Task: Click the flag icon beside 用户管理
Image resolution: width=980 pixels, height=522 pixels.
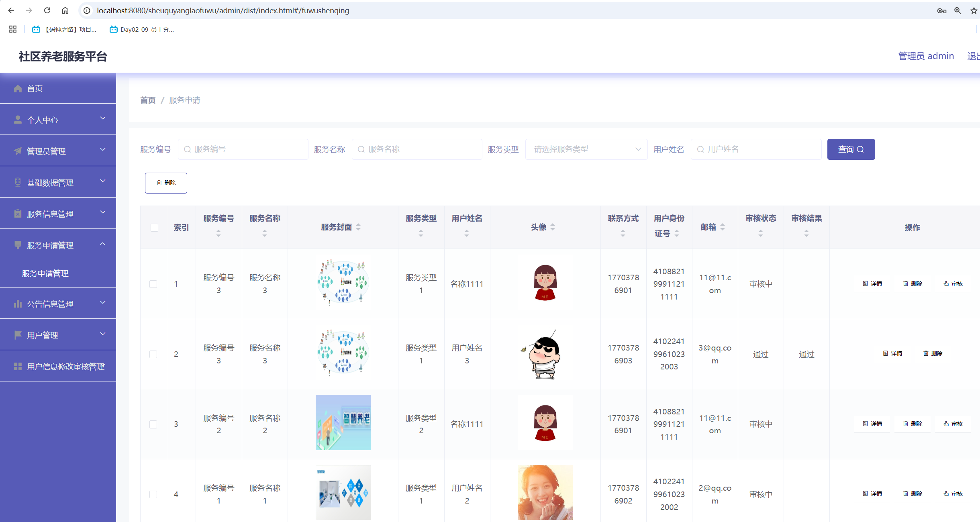Action: point(18,335)
